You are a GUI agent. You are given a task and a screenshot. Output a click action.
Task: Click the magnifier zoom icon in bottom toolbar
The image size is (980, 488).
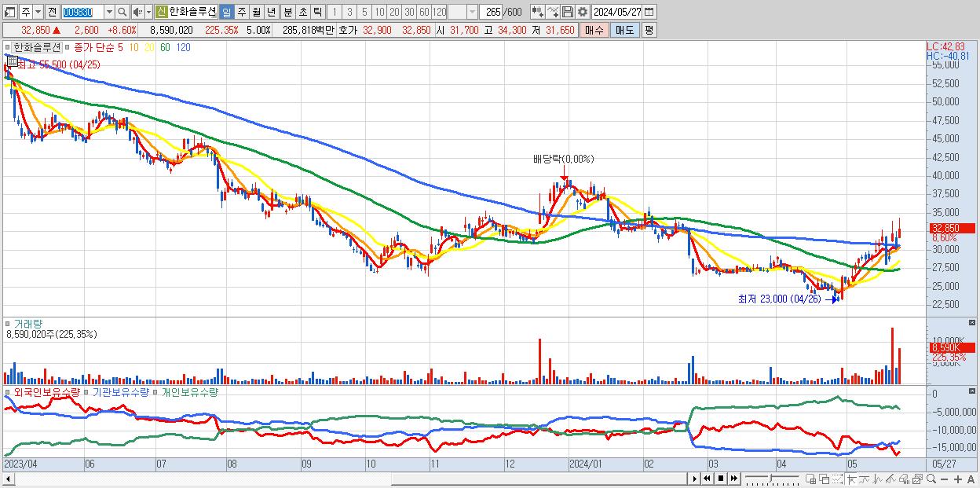pyautogui.click(x=931, y=479)
